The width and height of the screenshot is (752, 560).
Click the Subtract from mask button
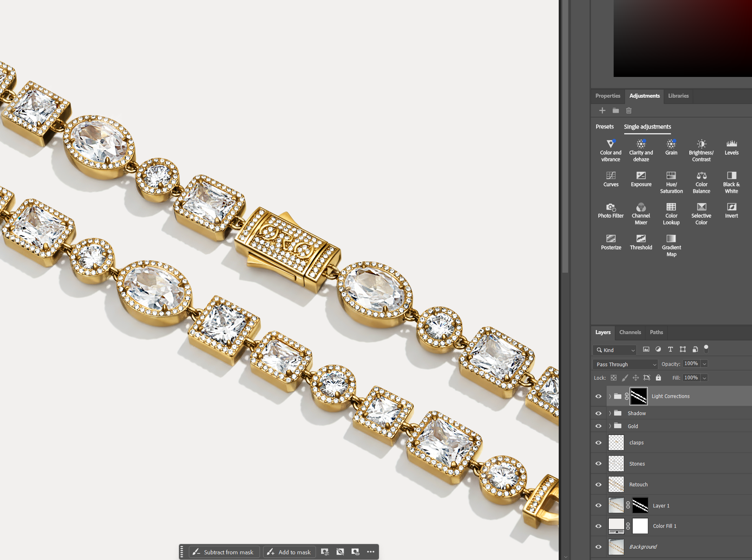[x=224, y=552]
